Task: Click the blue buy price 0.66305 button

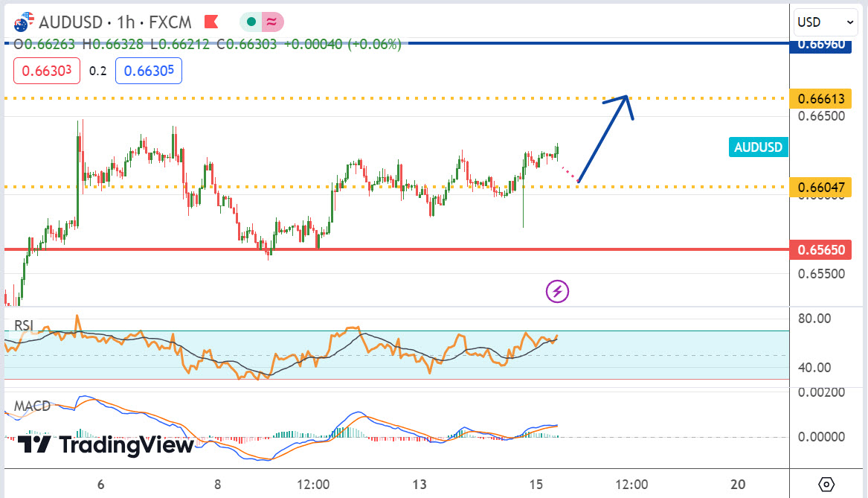Action: click(x=149, y=71)
